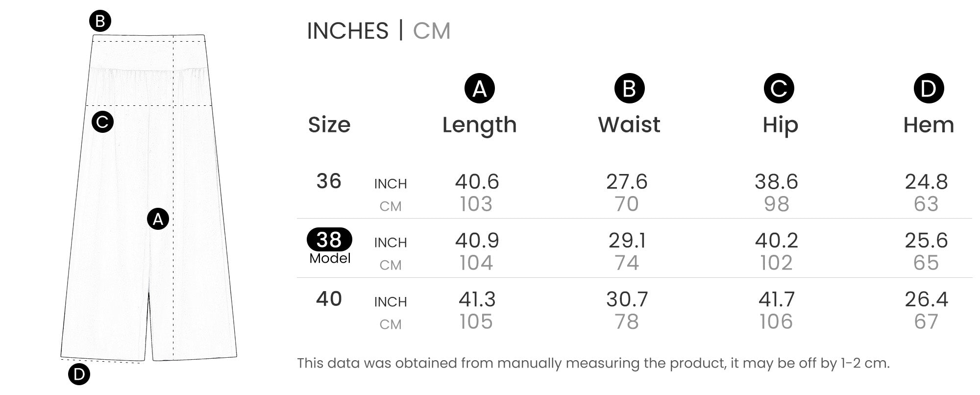Click the Length column header
This screenshot has width=980, height=395.
(479, 125)
